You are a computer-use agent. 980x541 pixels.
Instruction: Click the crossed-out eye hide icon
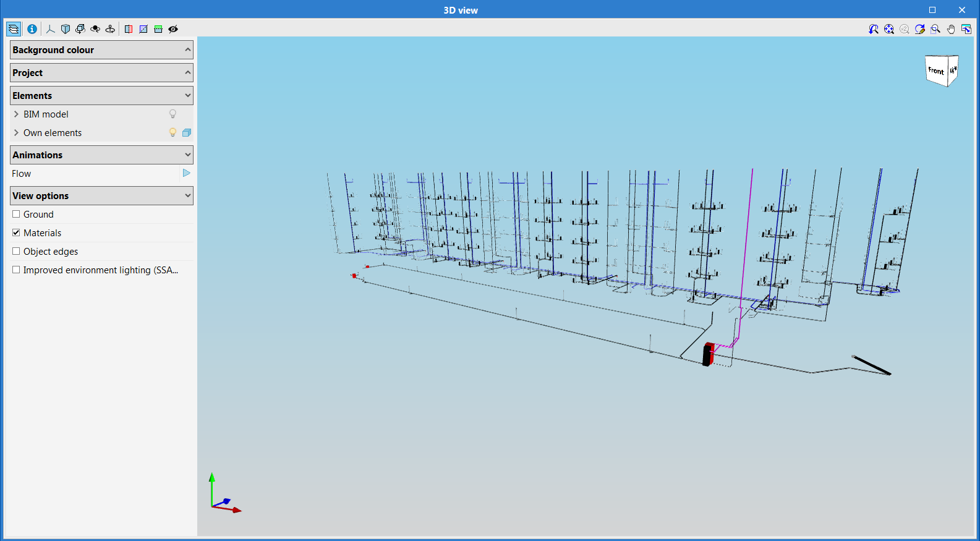click(x=173, y=29)
